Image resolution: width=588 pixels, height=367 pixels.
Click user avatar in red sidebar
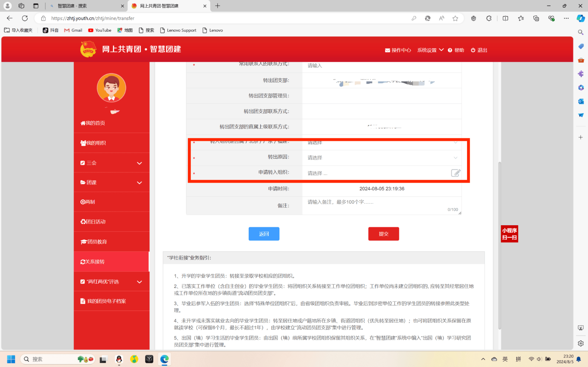[x=111, y=88]
